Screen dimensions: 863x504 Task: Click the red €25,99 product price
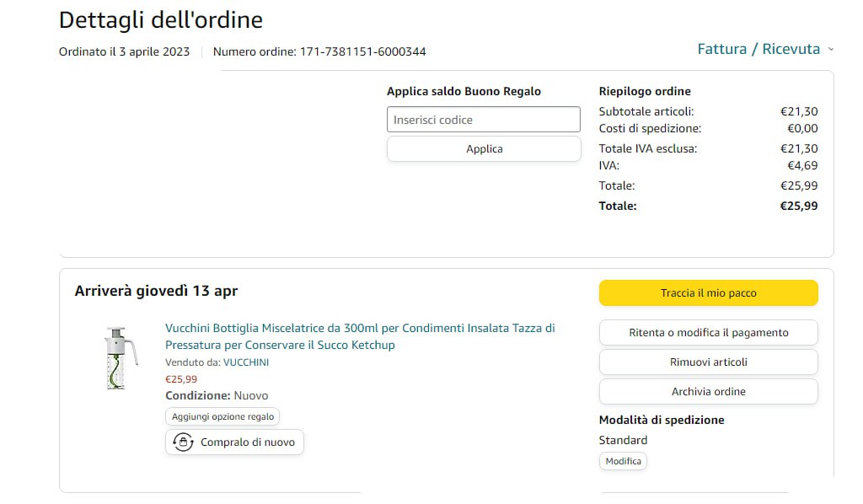click(x=181, y=379)
